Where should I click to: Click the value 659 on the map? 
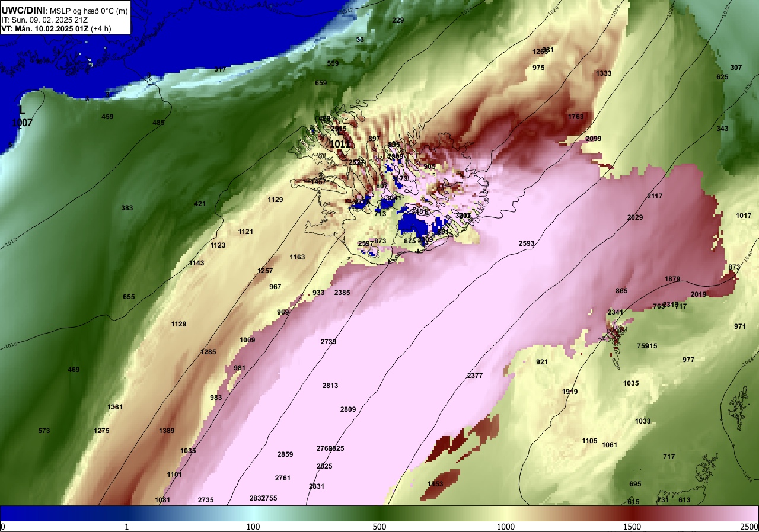tap(321, 83)
